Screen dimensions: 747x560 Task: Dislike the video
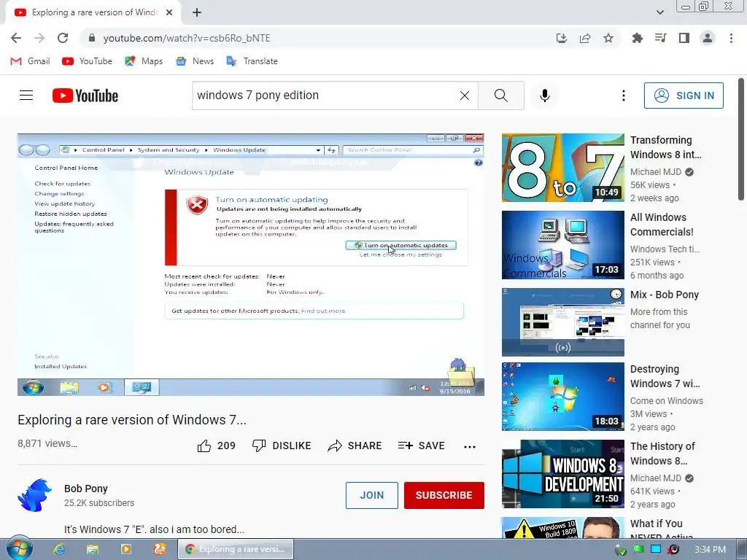[282, 446]
